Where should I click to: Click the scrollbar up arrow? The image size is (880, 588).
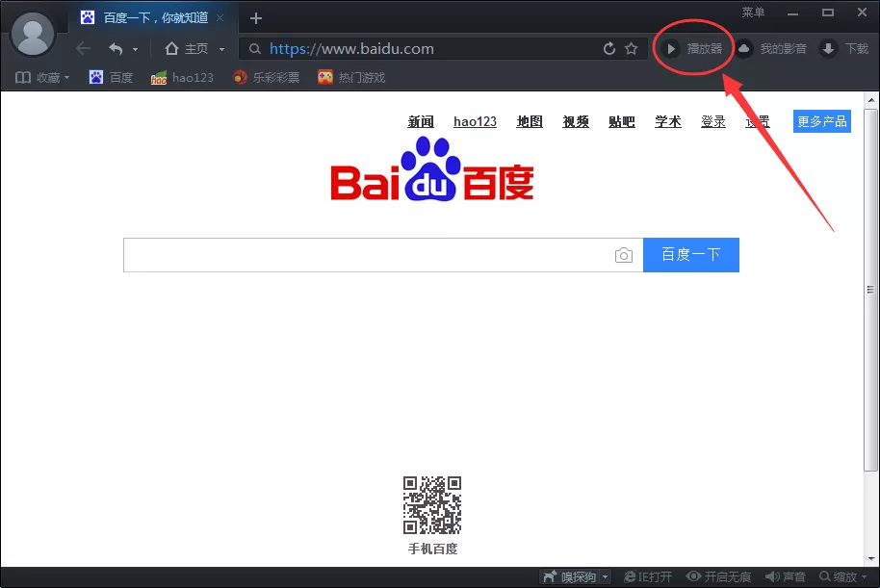tap(871, 100)
